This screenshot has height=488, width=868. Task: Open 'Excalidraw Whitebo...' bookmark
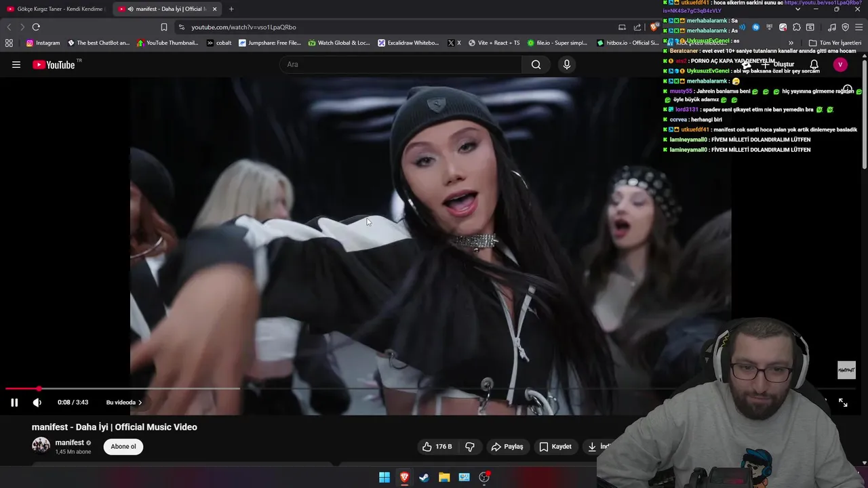pos(408,43)
